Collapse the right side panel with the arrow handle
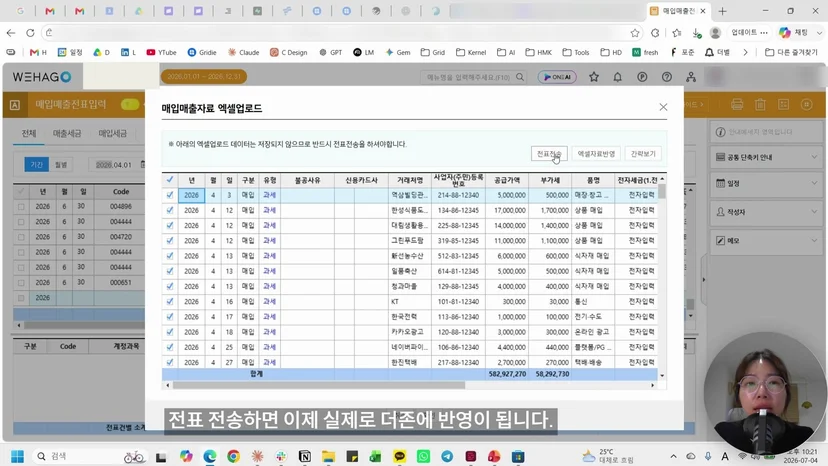The height and width of the screenshot is (466, 828). click(x=703, y=280)
